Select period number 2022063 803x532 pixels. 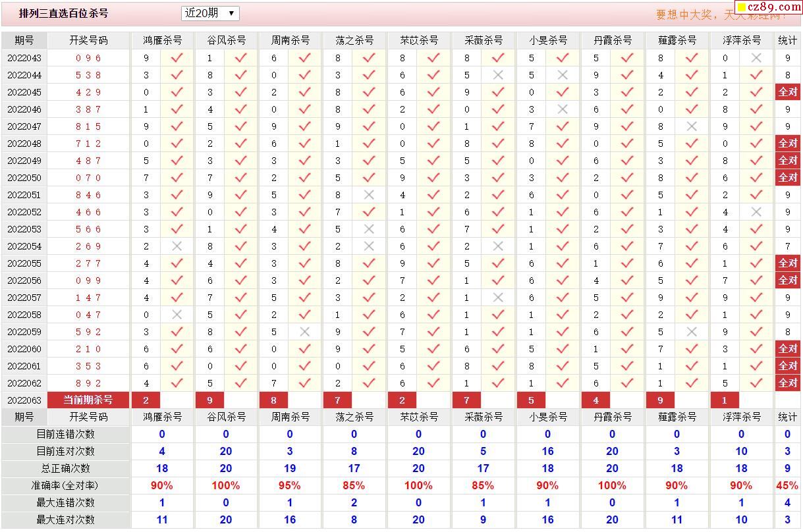(x=24, y=400)
